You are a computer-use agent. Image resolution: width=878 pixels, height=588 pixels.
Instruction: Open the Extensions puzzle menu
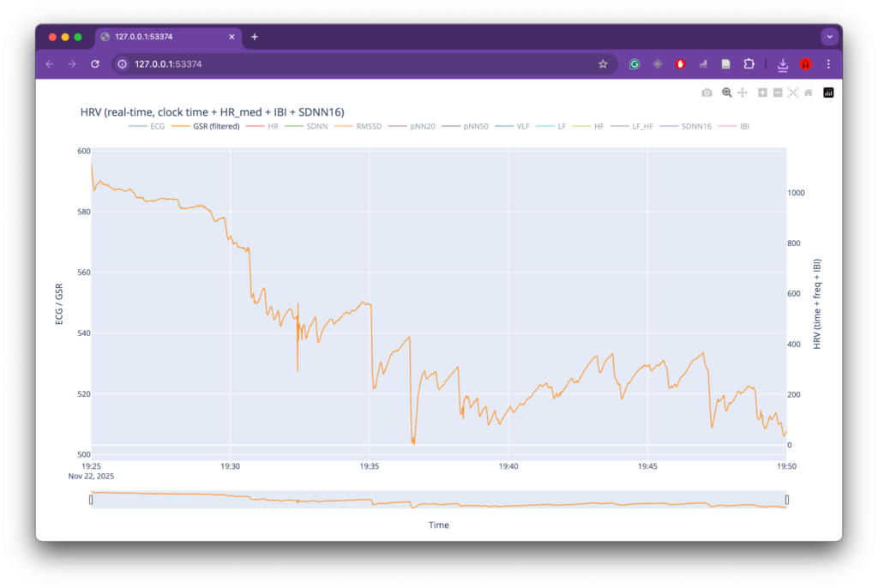click(749, 64)
